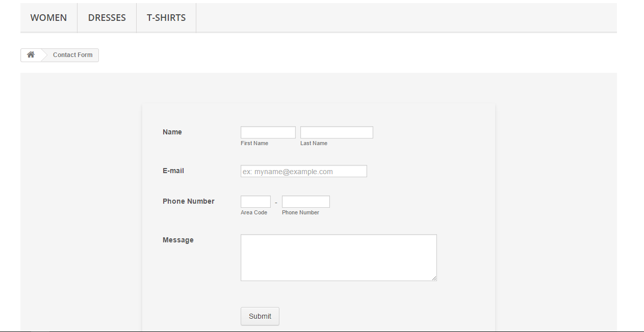
Task: Click the bold E-mail field label
Action: pyautogui.click(x=173, y=171)
